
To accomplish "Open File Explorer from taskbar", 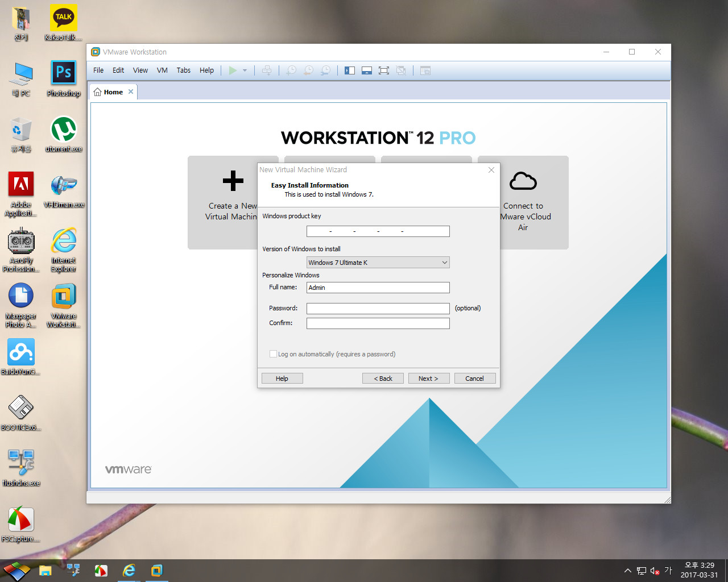I will pyautogui.click(x=45, y=571).
